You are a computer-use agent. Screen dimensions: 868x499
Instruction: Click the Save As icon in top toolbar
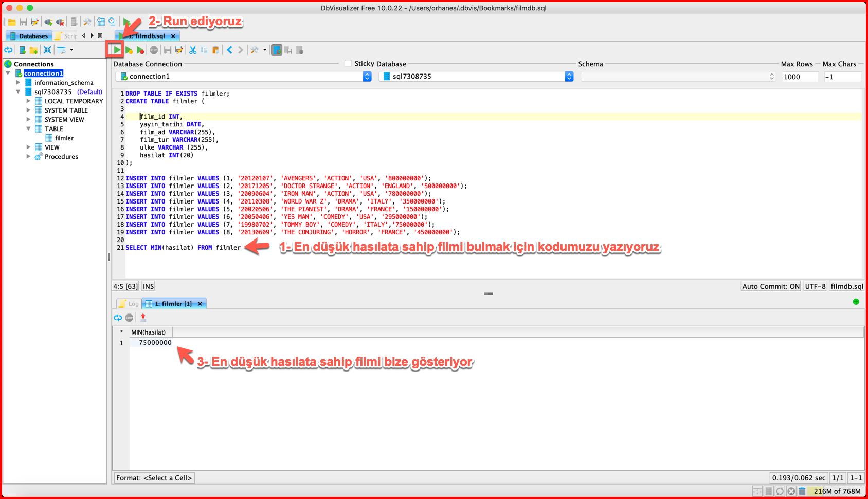[34, 22]
